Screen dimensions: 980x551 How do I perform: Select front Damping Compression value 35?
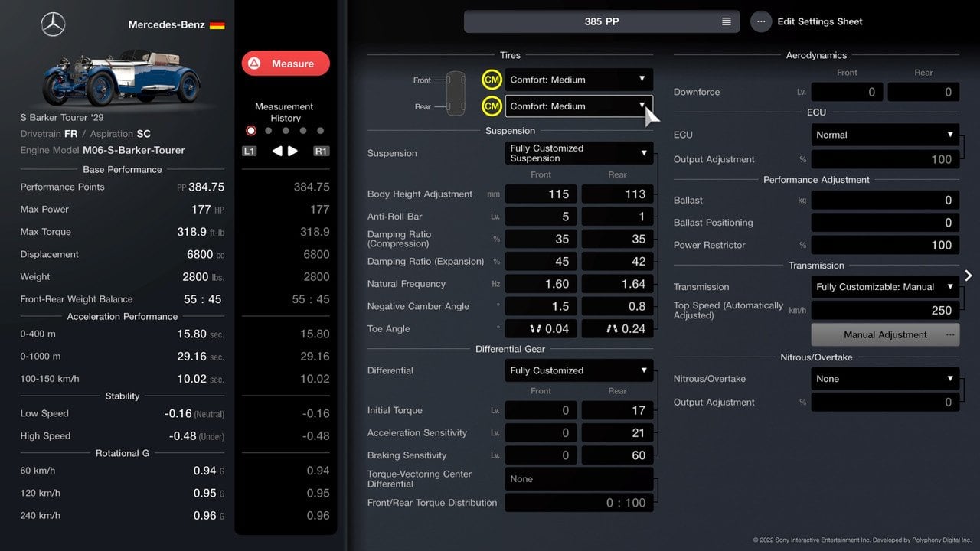pyautogui.click(x=541, y=239)
